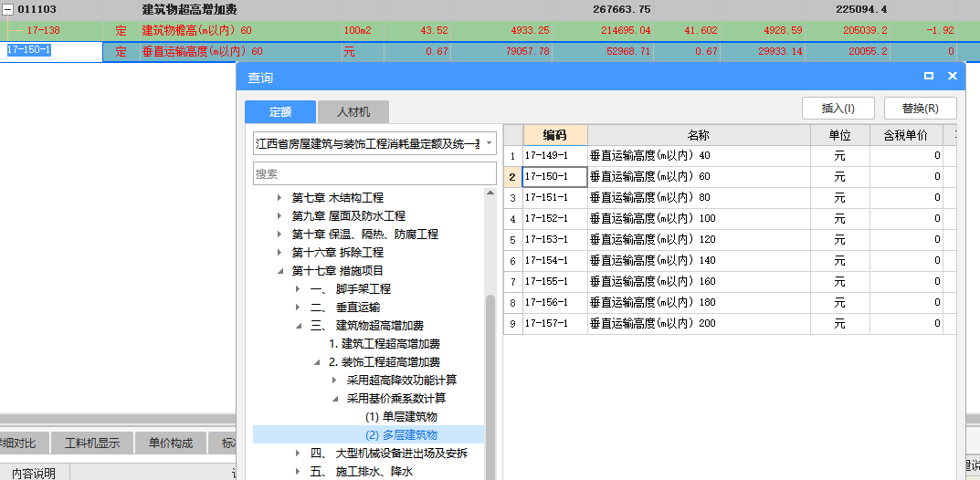Screen dimensions: 980x480
Task: Click 垂直运输高度(m以内) 40 name cell
Action: (699, 156)
